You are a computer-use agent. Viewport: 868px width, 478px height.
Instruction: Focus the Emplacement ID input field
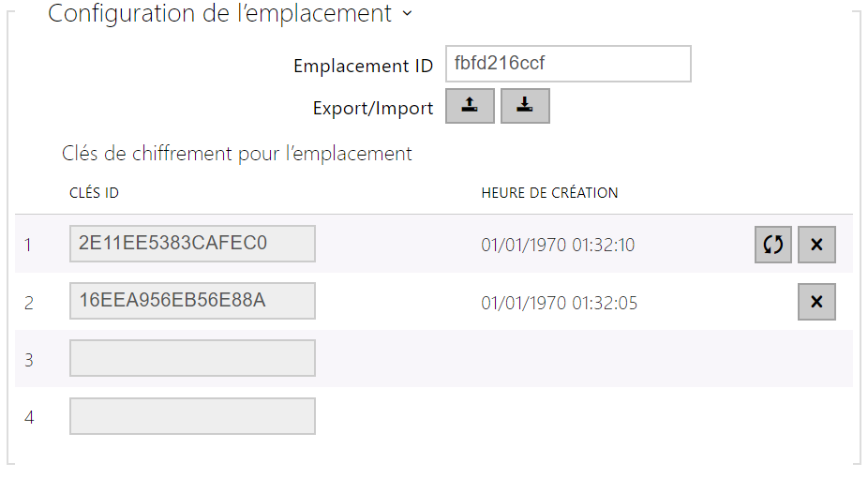[568, 65]
